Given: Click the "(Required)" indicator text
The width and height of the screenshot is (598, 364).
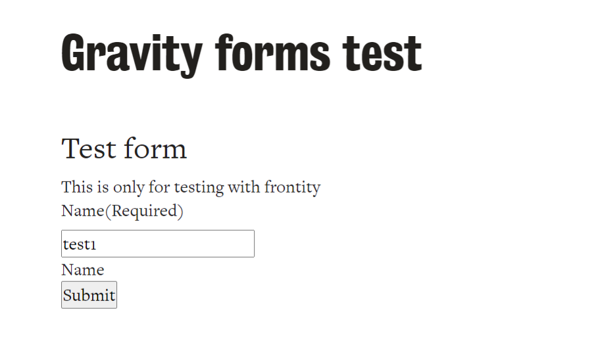Looking at the screenshot, I should tap(144, 211).
